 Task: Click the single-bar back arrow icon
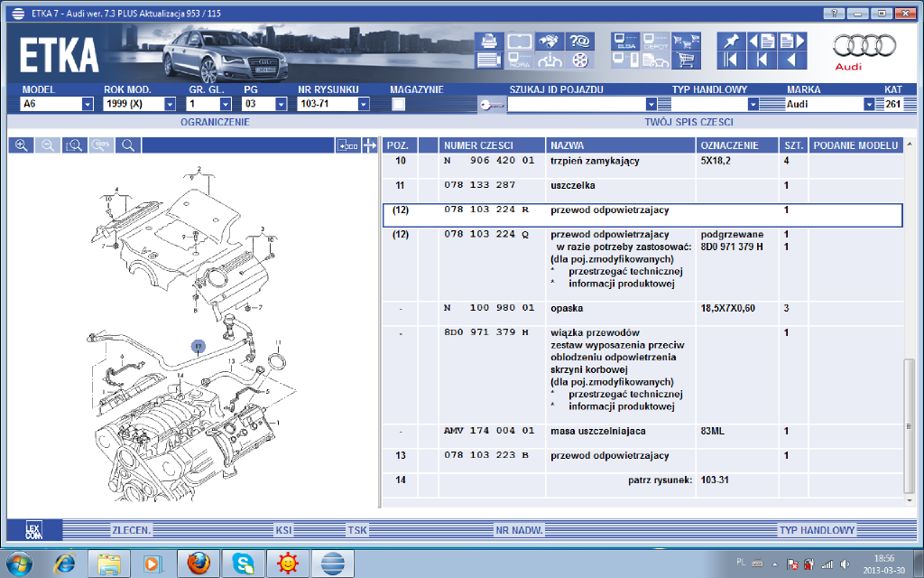[x=762, y=61]
